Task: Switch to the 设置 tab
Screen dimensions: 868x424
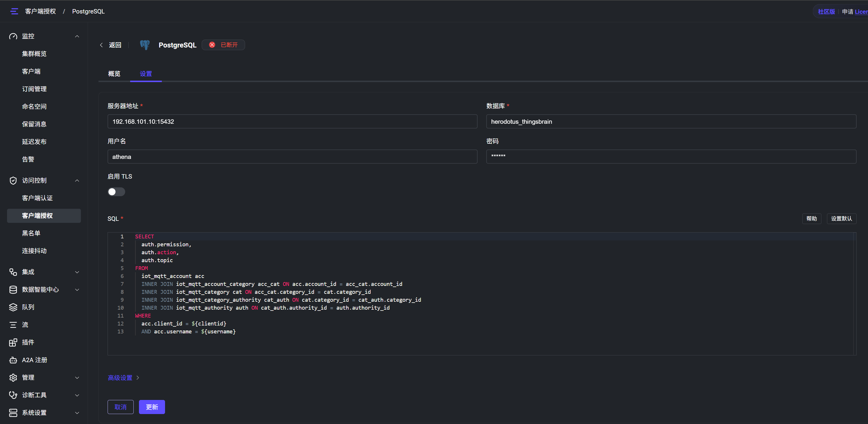Action: pyautogui.click(x=146, y=74)
